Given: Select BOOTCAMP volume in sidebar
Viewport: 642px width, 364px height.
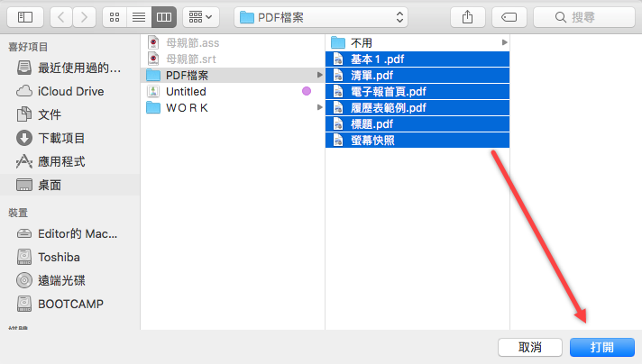Looking at the screenshot, I should [70, 304].
